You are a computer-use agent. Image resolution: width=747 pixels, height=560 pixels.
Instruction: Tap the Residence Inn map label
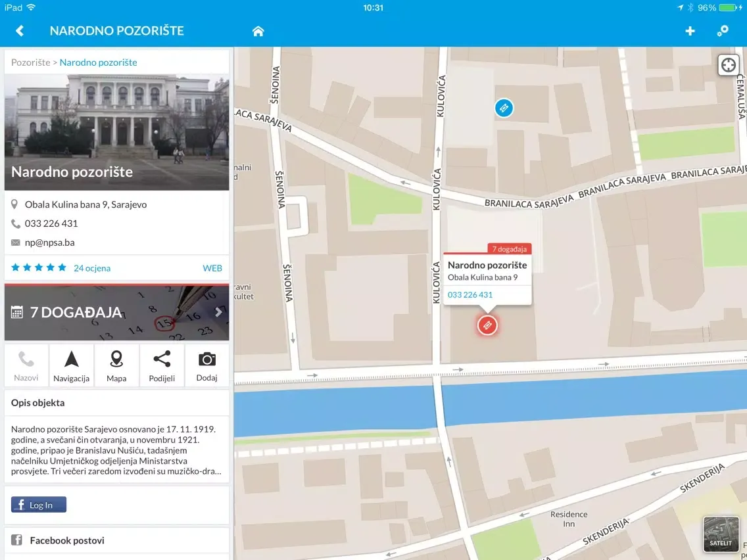click(x=569, y=519)
